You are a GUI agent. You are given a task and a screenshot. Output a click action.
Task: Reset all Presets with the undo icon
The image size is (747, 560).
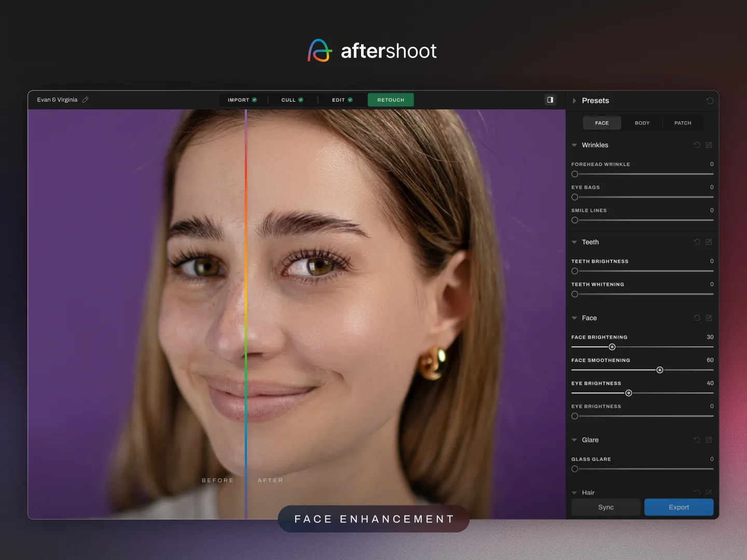point(710,101)
